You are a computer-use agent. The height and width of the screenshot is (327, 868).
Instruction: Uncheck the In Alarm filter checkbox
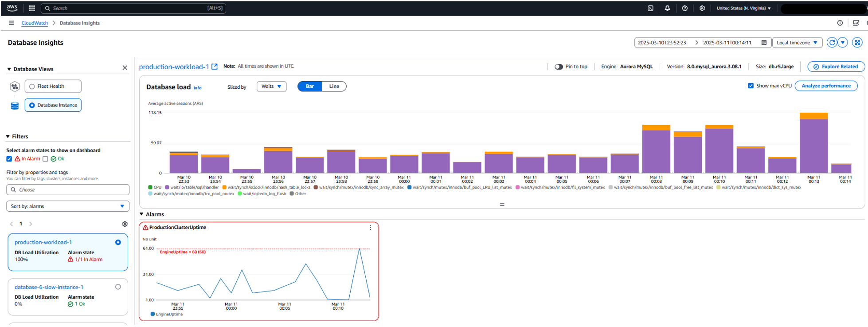coord(9,159)
